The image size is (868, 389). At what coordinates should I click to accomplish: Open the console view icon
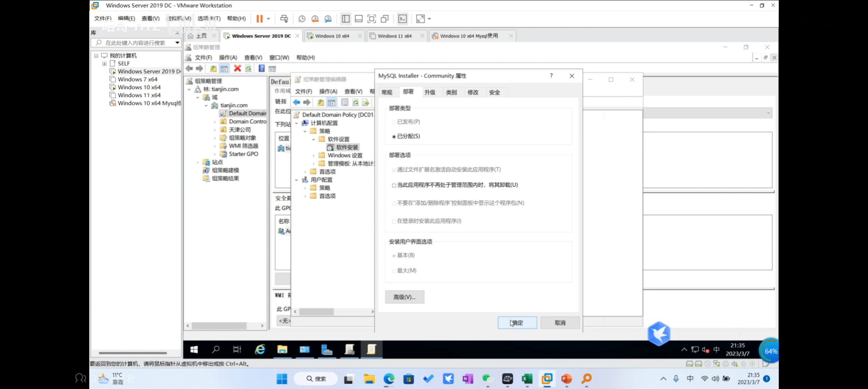402,19
